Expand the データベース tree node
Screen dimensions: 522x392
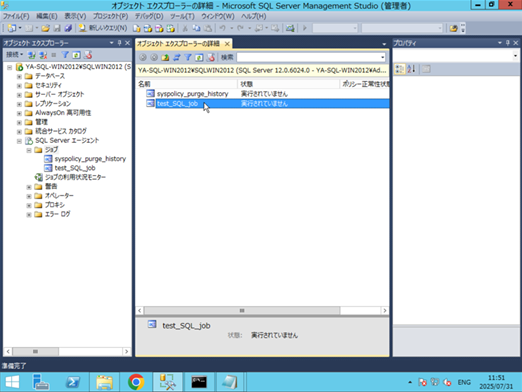point(19,76)
